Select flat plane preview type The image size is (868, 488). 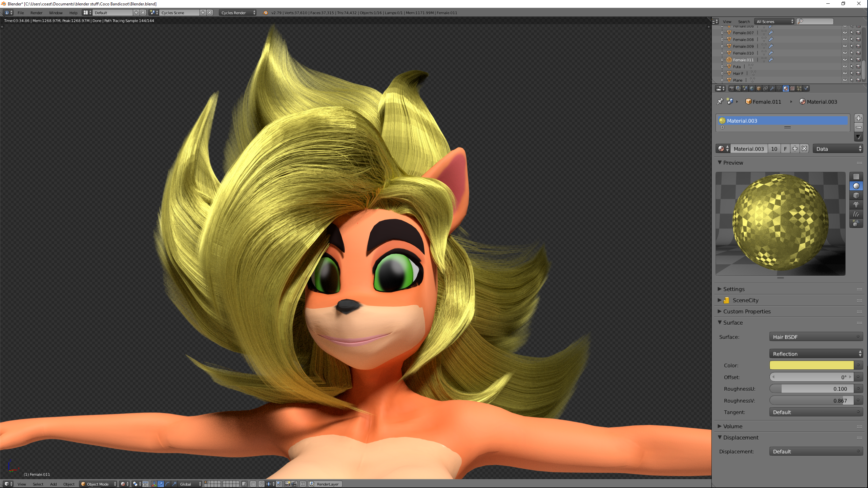click(856, 177)
